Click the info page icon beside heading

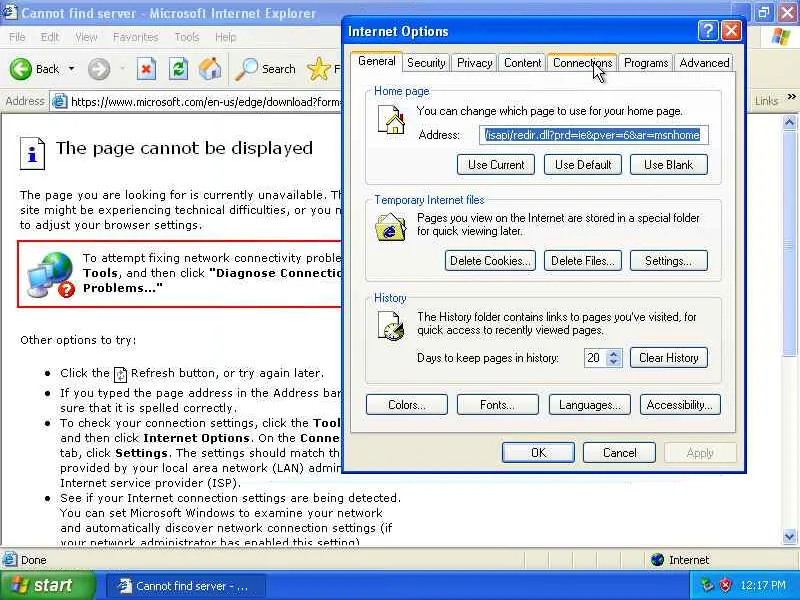pos(32,153)
